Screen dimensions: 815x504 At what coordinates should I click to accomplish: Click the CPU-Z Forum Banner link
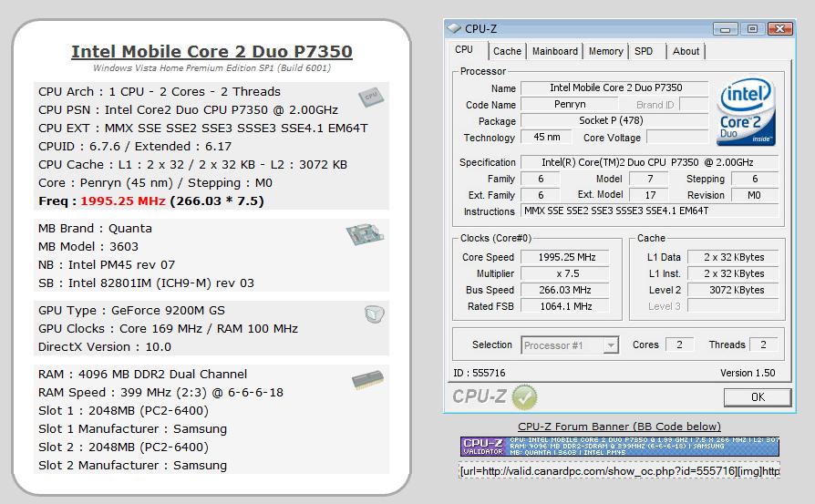click(x=619, y=427)
